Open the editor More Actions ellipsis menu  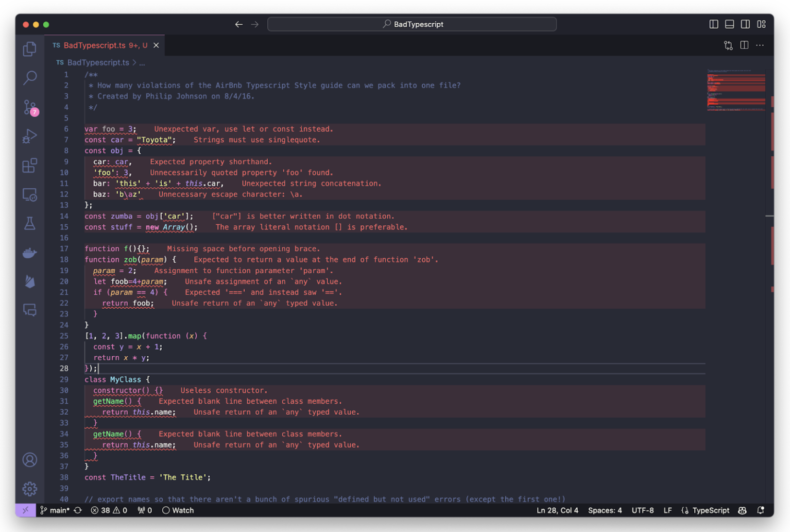760,45
